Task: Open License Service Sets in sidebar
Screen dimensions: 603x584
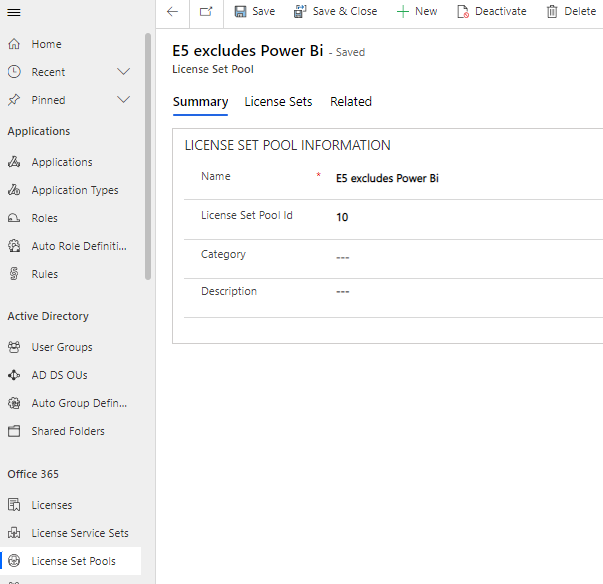Action: point(79,533)
